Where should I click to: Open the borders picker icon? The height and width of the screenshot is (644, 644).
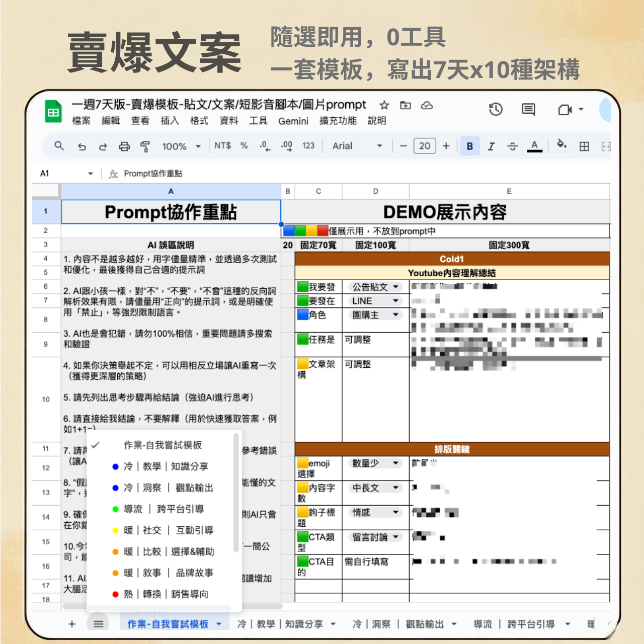tap(584, 146)
